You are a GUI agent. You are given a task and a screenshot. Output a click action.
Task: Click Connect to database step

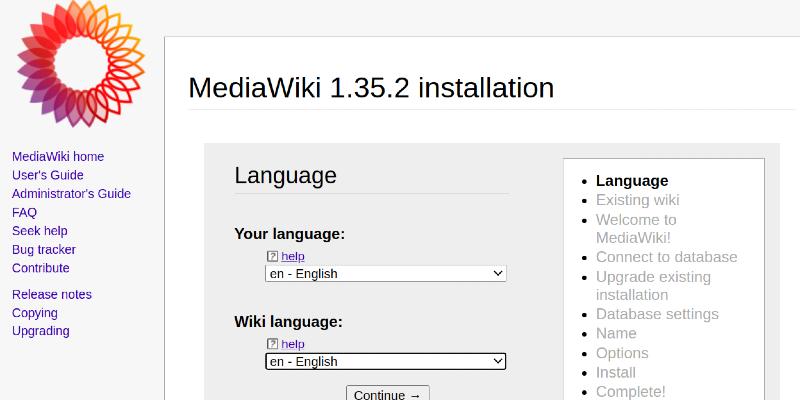coord(666,257)
